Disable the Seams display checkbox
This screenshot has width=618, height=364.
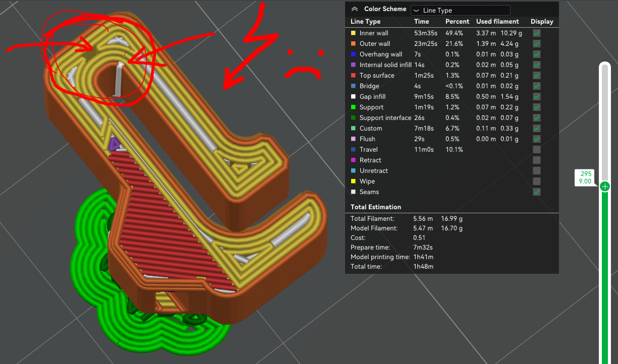click(537, 192)
